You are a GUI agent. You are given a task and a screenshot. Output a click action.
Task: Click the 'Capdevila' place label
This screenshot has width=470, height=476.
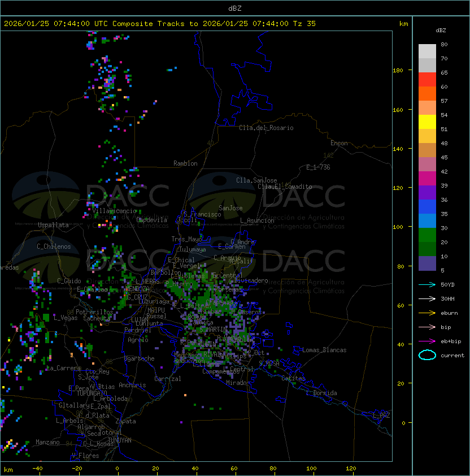tap(152, 220)
